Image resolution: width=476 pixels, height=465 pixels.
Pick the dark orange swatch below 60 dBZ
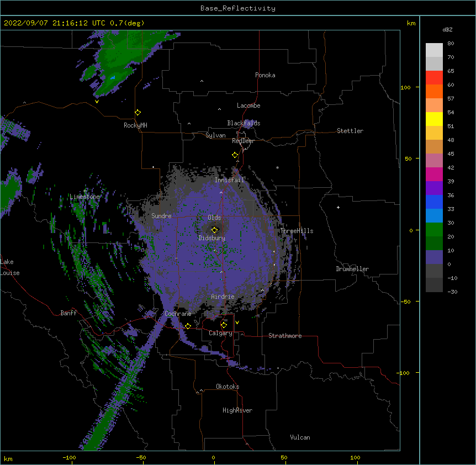pos(434,91)
